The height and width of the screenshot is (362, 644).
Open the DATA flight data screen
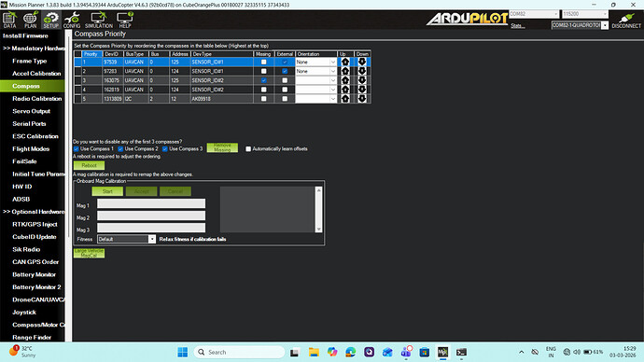[9, 20]
